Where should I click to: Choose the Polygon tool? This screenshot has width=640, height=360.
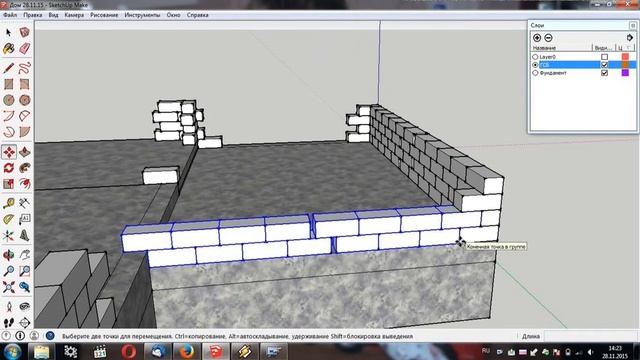pyautogui.click(x=24, y=100)
